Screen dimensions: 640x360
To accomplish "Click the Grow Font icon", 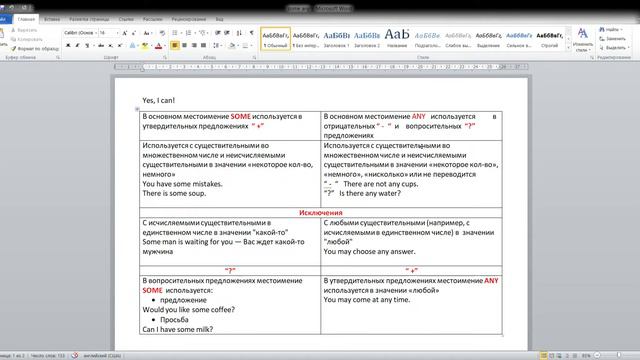I will (x=125, y=33).
